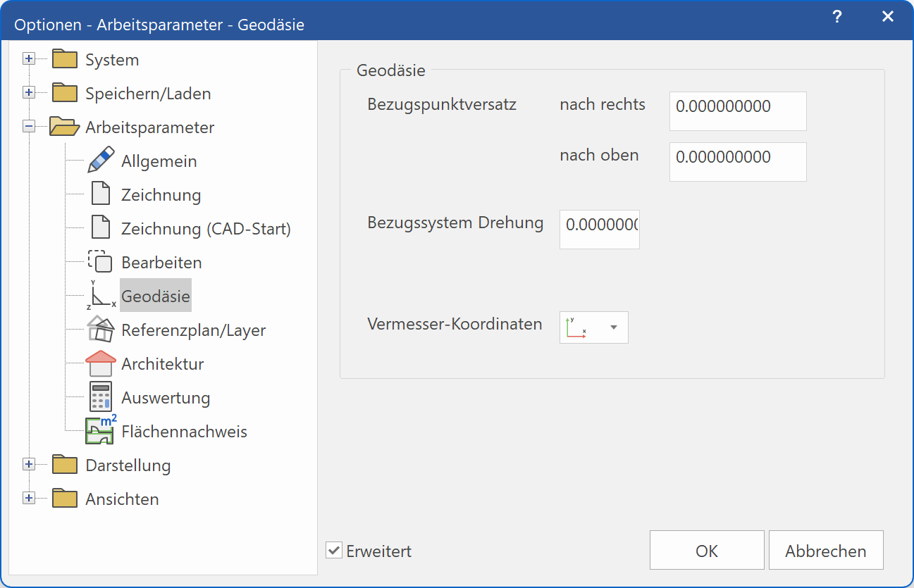This screenshot has height=588, width=914.
Task: Open Referenzplan/Layer via its plan icon
Action: coord(101,329)
